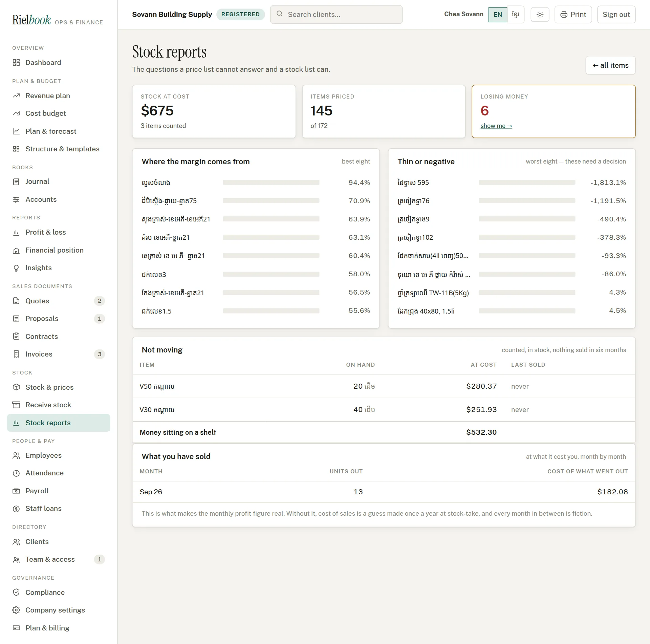Click the Company settings gear icon
This screenshot has height=644, width=650.
(16, 610)
